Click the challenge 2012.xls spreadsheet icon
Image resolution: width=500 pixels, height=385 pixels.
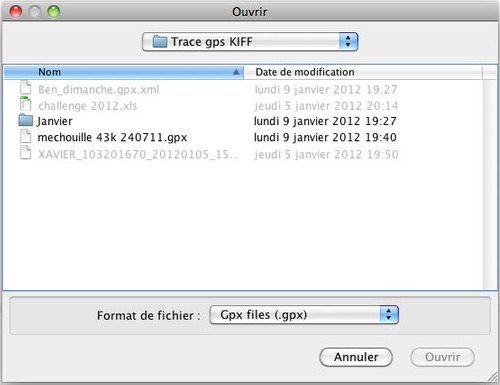pyautogui.click(x=26, y=104)
